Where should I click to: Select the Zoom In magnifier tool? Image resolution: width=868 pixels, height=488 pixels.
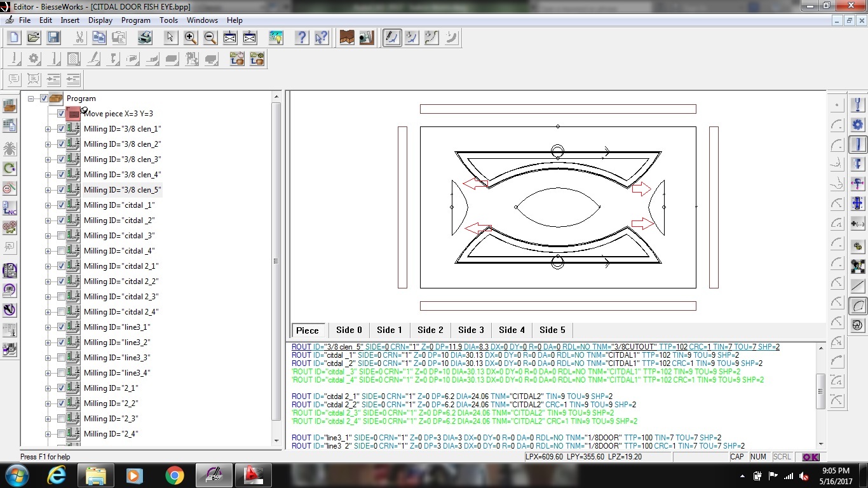(191, 37)
